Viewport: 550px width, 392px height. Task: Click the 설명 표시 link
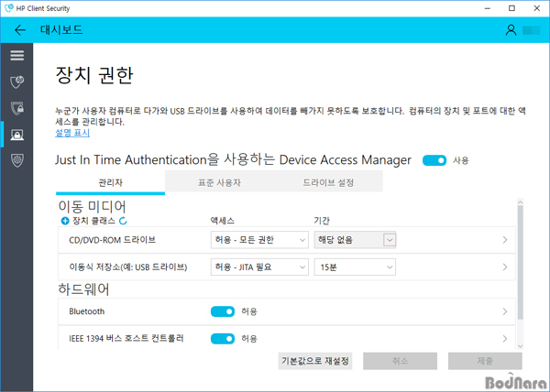tap(72, 133)
